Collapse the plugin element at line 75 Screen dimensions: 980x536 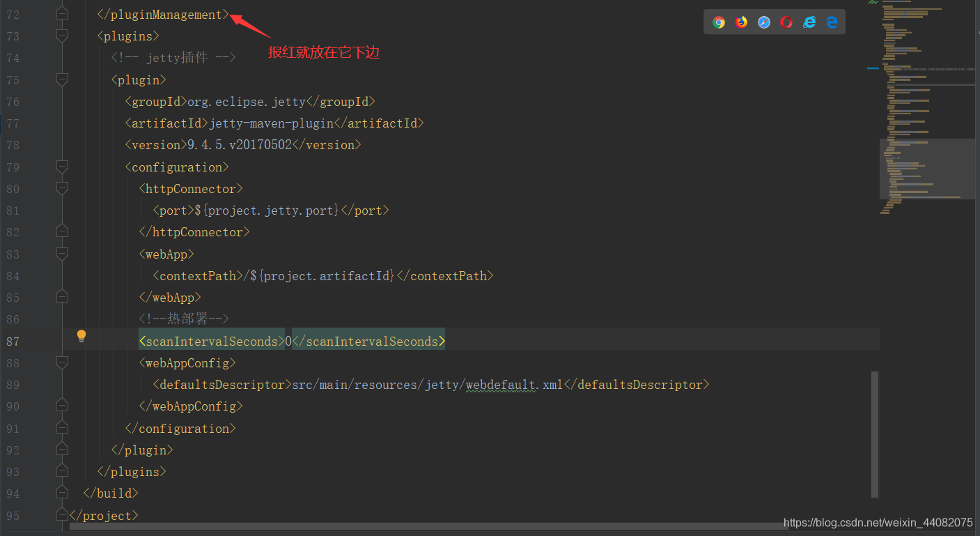coord(61,79)
